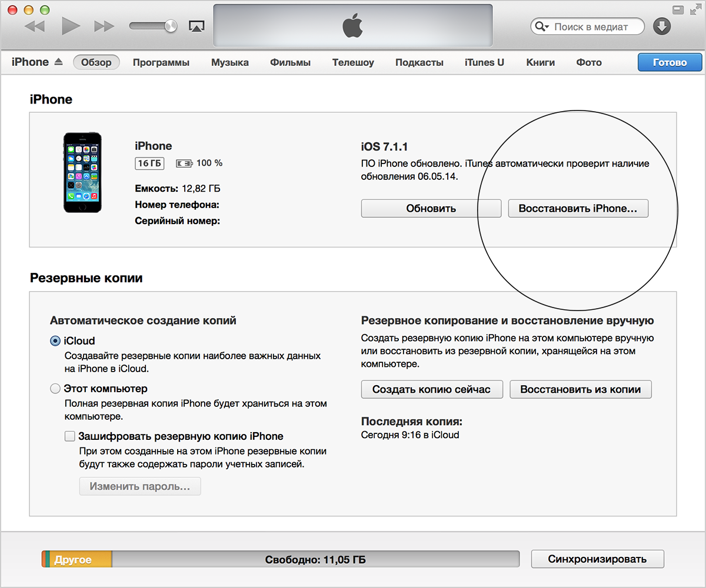
Task: Click the iPhone device thumbnail image
Action: click(x=82, y=172)
